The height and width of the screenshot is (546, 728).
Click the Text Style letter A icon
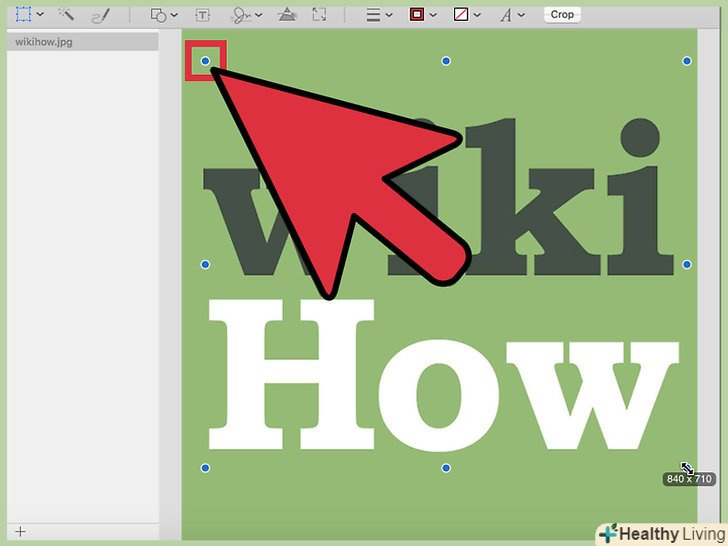pyautogui.click(x=506, y=15)
